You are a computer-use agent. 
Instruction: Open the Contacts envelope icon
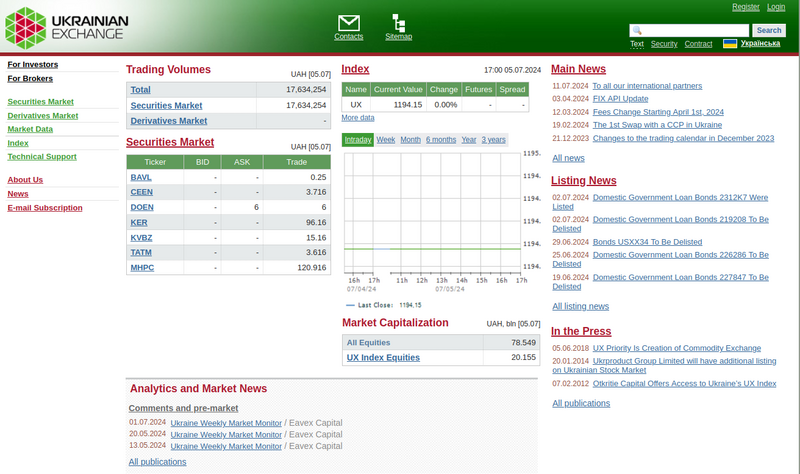348,23
